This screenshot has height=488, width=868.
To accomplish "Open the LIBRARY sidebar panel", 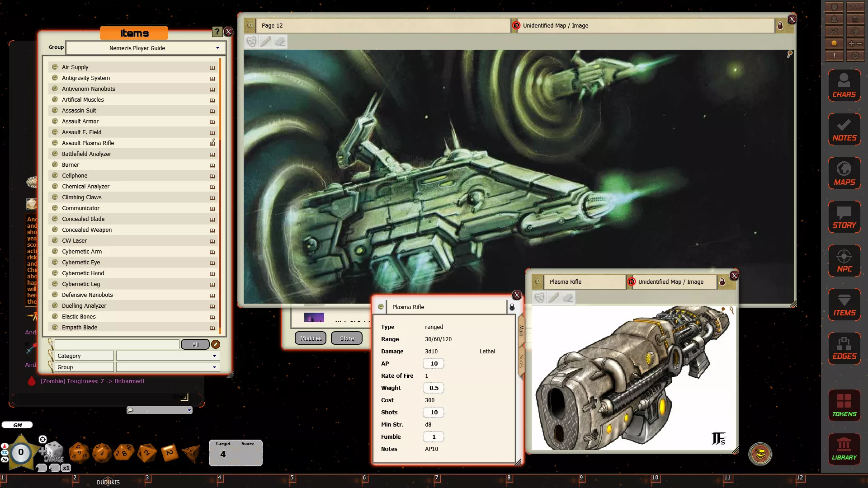I will 844,449.
